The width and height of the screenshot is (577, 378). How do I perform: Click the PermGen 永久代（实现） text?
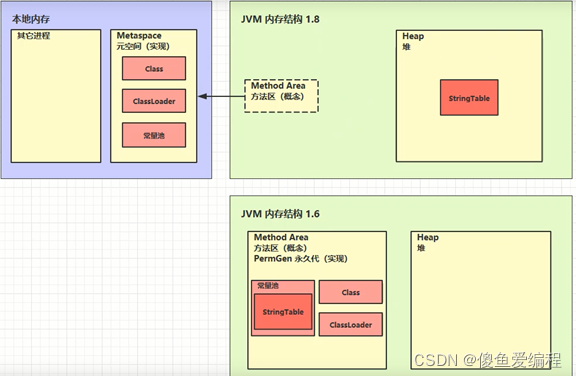(x=301, y=259)
